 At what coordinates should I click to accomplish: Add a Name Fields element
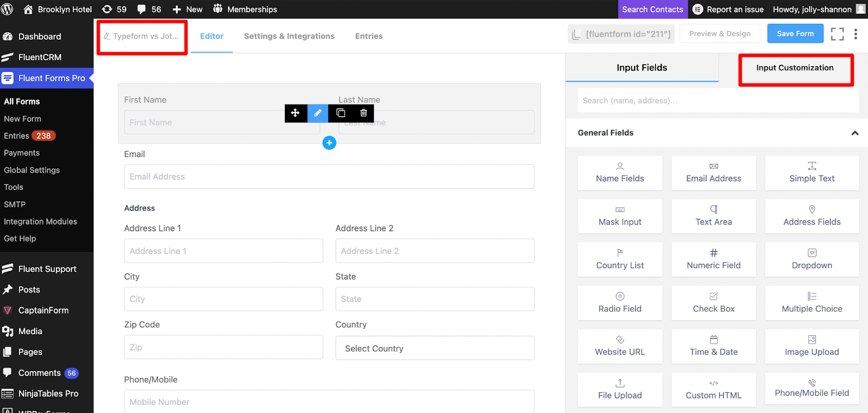[620, 173]
